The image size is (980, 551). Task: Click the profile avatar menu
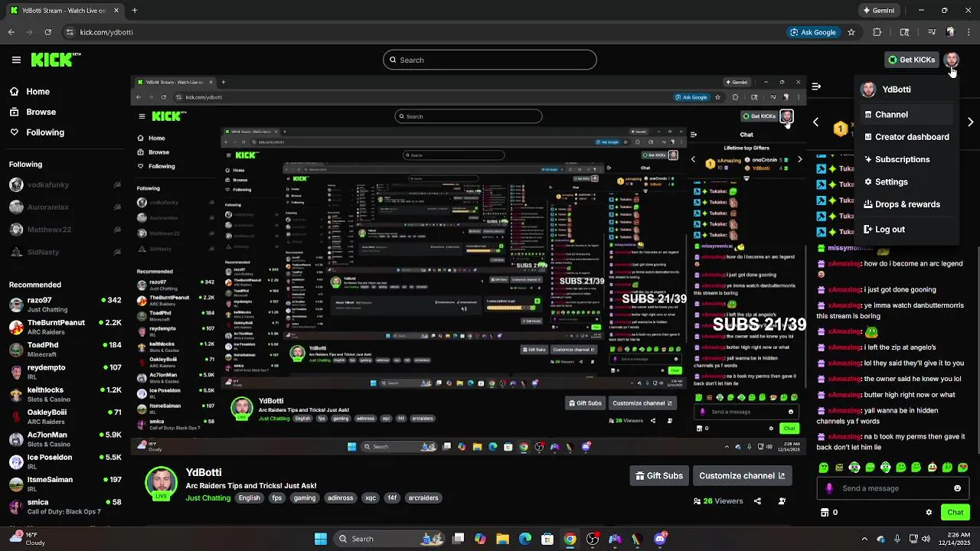point(951,60)
